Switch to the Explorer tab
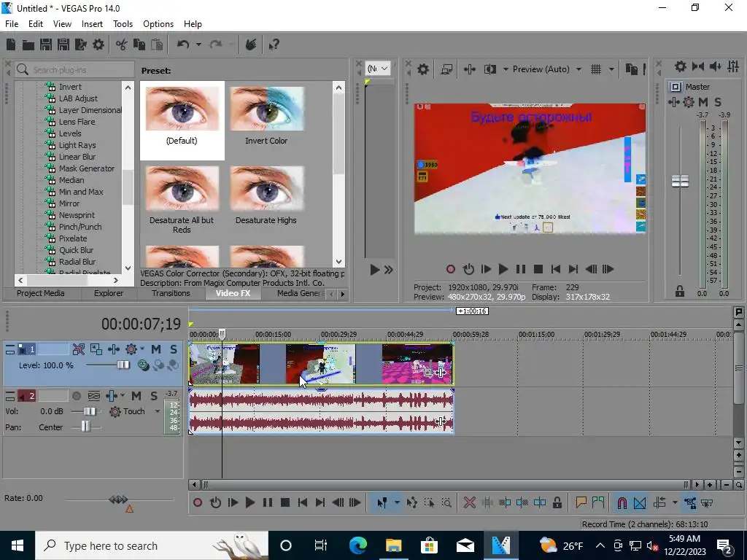Image resolution: width=747 pixels, height=560 pixels. (109, 293)
